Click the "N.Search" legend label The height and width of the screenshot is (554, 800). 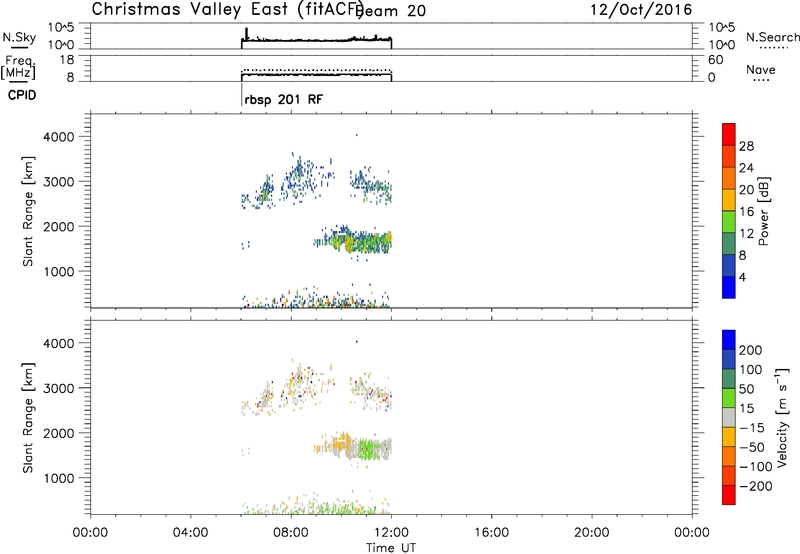pyautogui.click(x=772, y=37)
